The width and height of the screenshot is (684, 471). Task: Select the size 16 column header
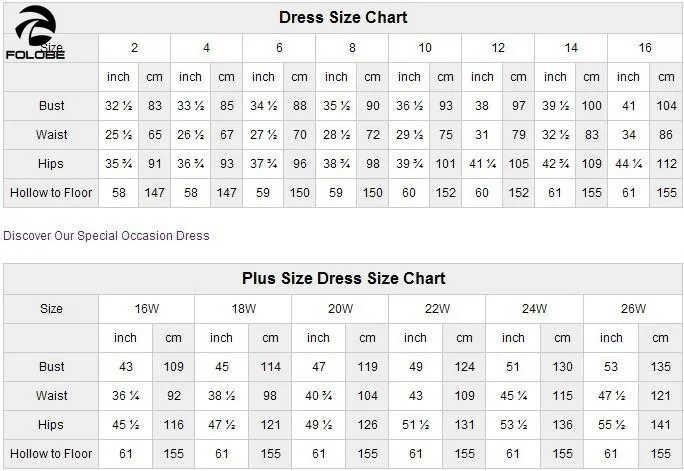(x=644, y=48)
